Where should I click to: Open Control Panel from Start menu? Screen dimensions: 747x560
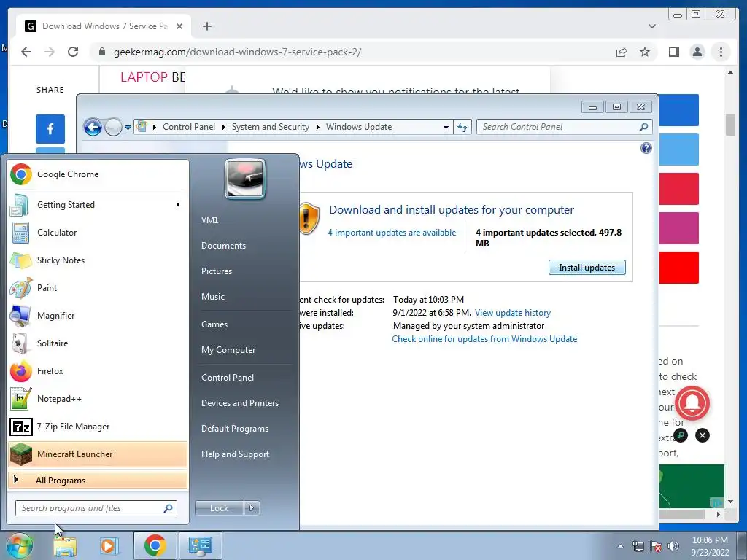(x=228, y=378)
